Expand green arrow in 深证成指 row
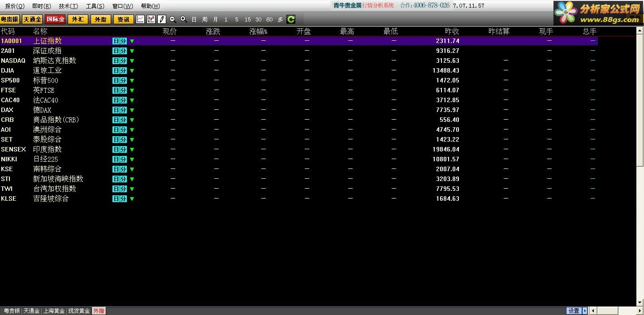The width and height of the screenshot is (644, 315). tap(132, 51)
